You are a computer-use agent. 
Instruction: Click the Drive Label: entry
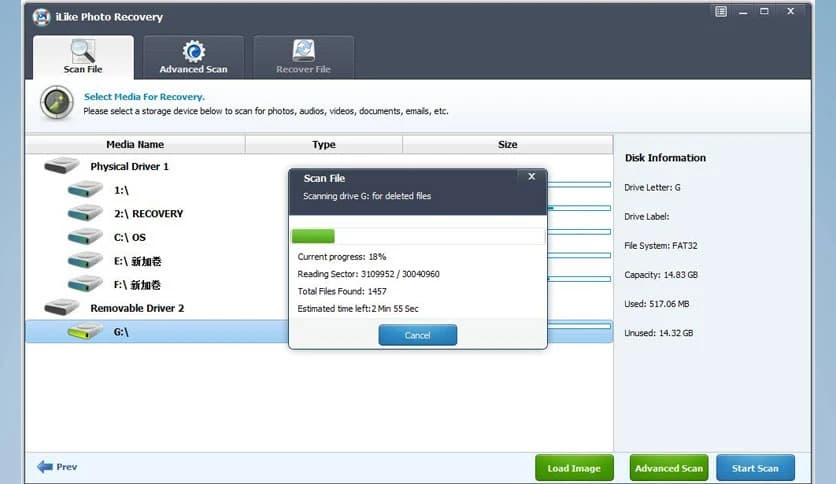646,217
